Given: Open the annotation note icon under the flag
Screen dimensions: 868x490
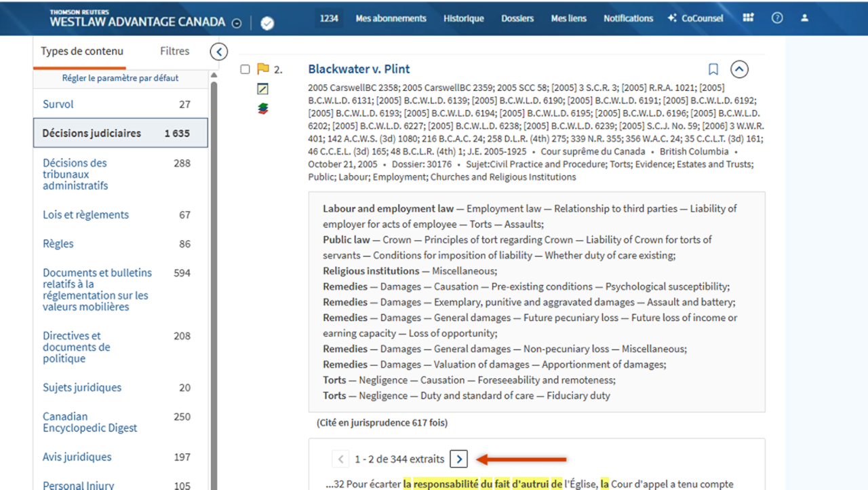Looking at the screenshot, I should click(x=263, y=89).
